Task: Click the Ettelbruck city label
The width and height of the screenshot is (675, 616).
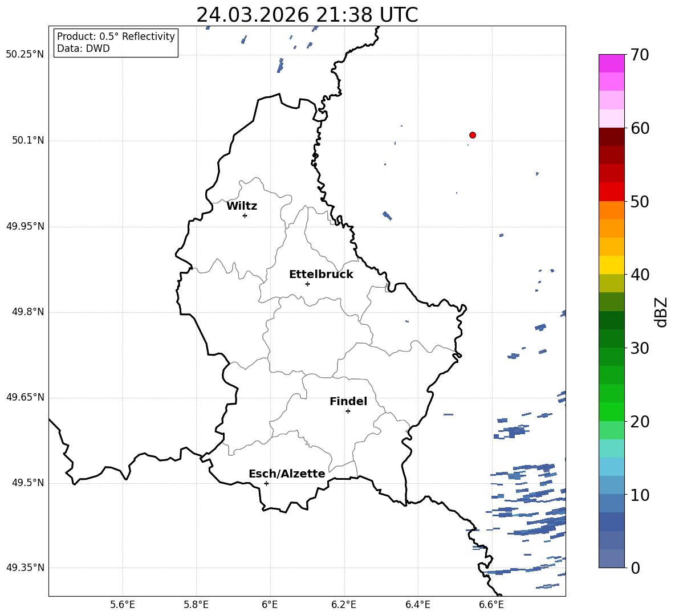Action: click(x=321, y=275)
